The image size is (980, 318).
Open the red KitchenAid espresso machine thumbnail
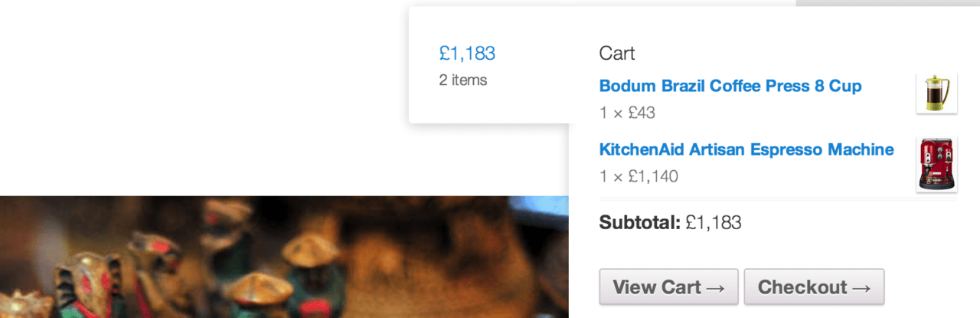click(x=936, y=165)
